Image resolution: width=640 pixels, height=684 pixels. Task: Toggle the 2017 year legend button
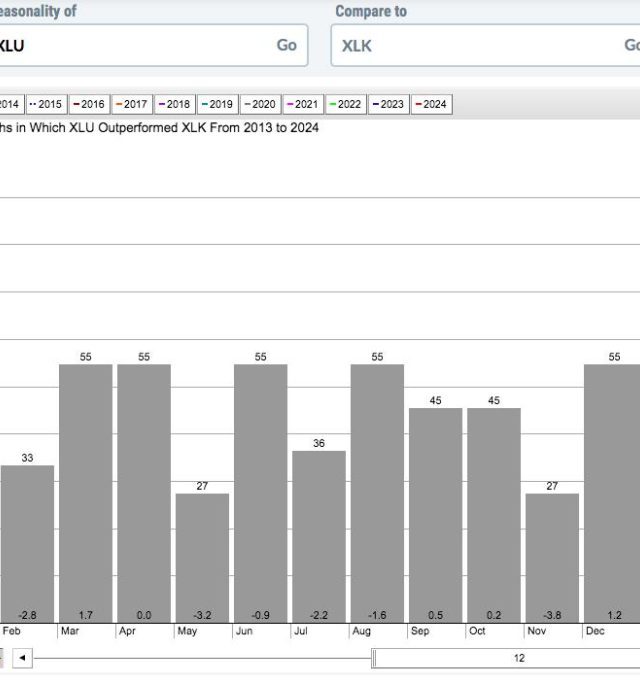pyautogui.click(x=132, y=104)
